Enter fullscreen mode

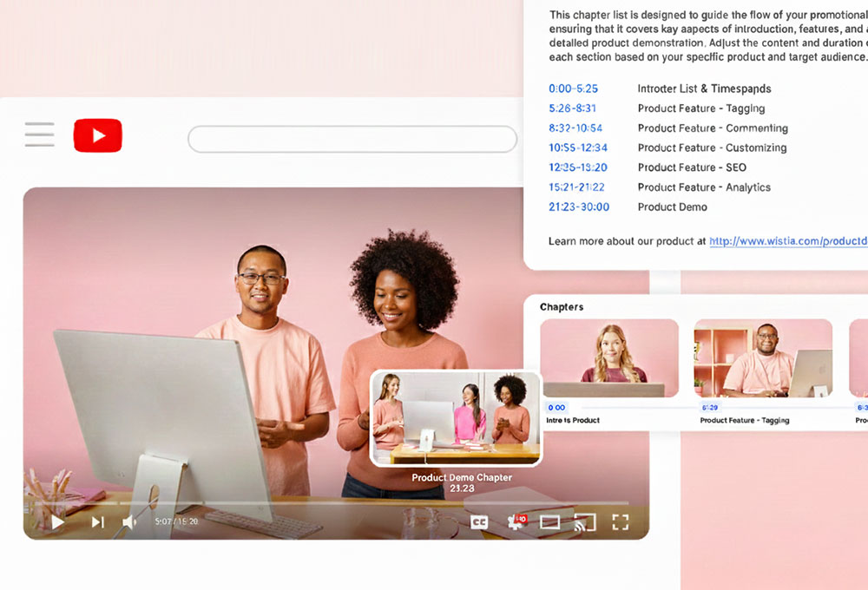tap(620, 521)
